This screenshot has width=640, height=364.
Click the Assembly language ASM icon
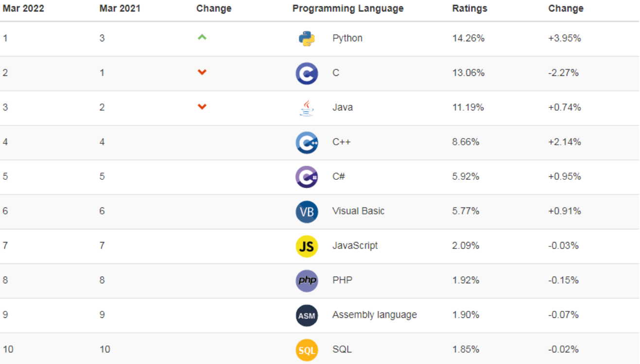pos(307,315)
